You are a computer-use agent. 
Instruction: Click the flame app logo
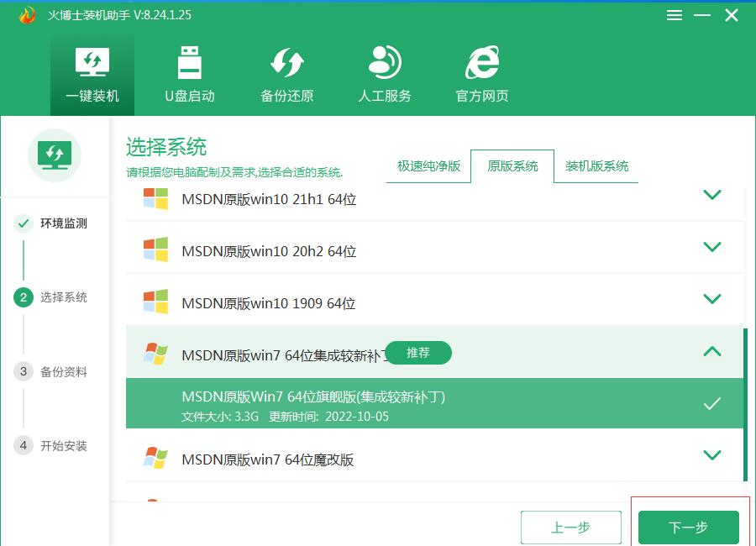coord(27,15)
